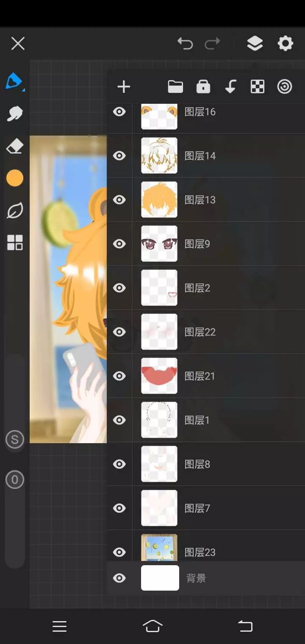
Task: Click the 图层13 hair thumbnail
Action: (159, 200)
